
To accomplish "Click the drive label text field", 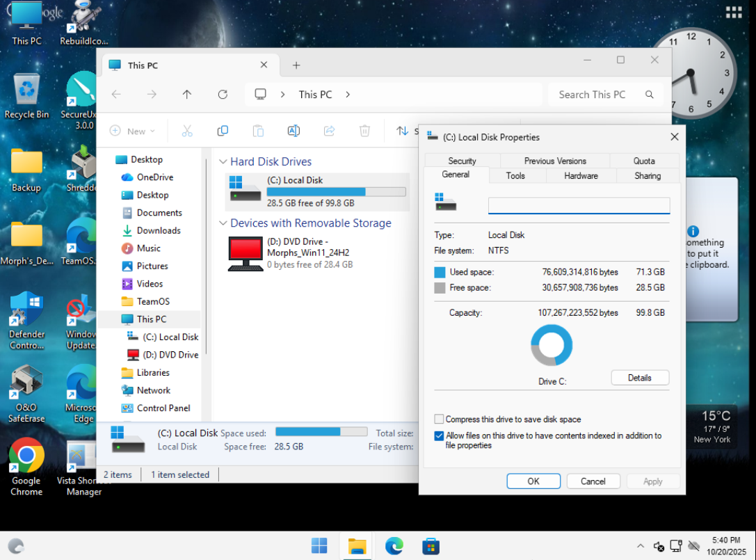I will pos(579,205).
